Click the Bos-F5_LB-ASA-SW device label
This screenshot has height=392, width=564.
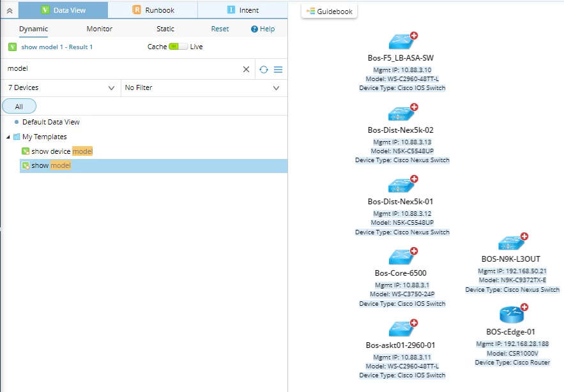400,58
